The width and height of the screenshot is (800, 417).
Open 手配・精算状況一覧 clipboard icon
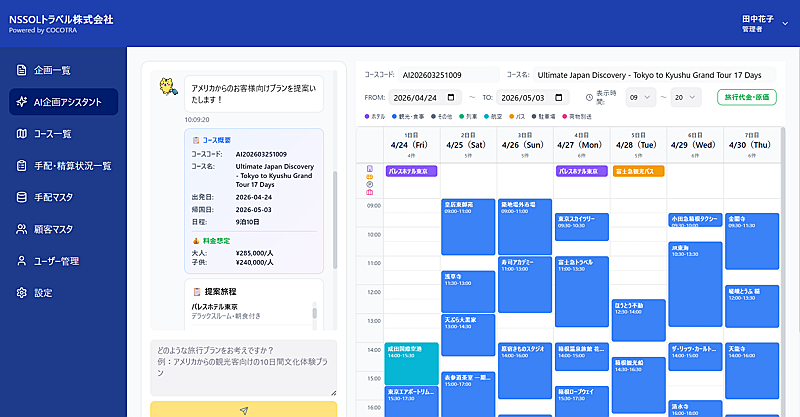pyautogui.click(x=22, y=165)
